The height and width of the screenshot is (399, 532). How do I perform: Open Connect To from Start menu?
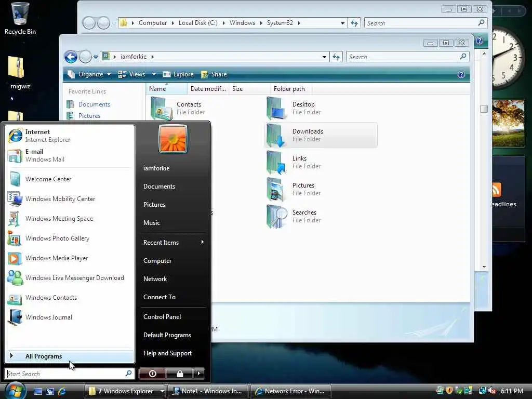tap(173, 297)
